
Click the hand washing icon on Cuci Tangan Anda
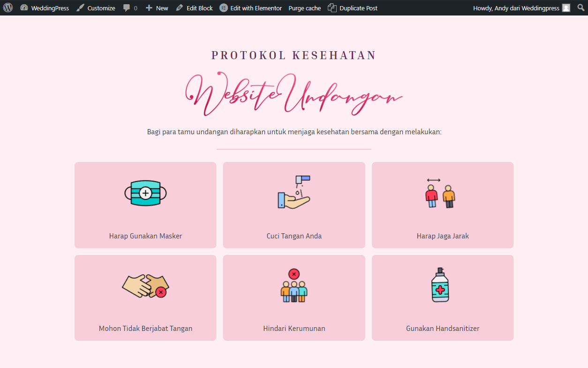pyautogui.click(x=294, y=192)
